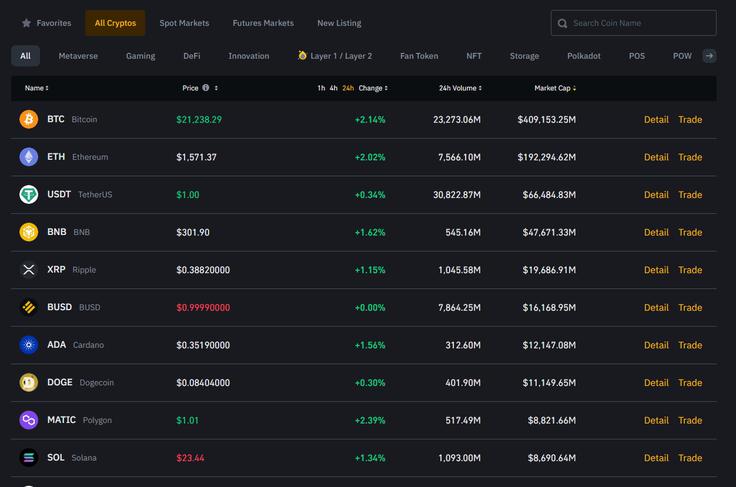Click the BUSD price $0.99990000
736x487 pixels.
point(203,308)
